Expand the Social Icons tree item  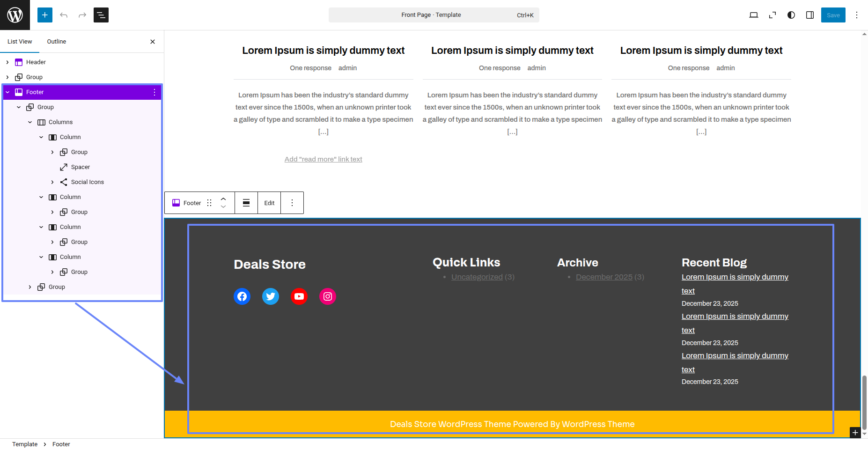[x=52, y=182]
